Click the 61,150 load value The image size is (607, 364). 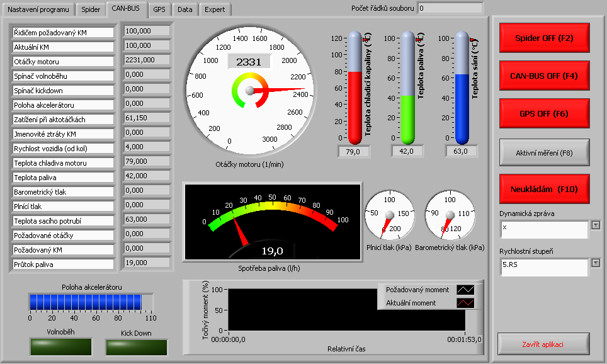tap(147, 118)
